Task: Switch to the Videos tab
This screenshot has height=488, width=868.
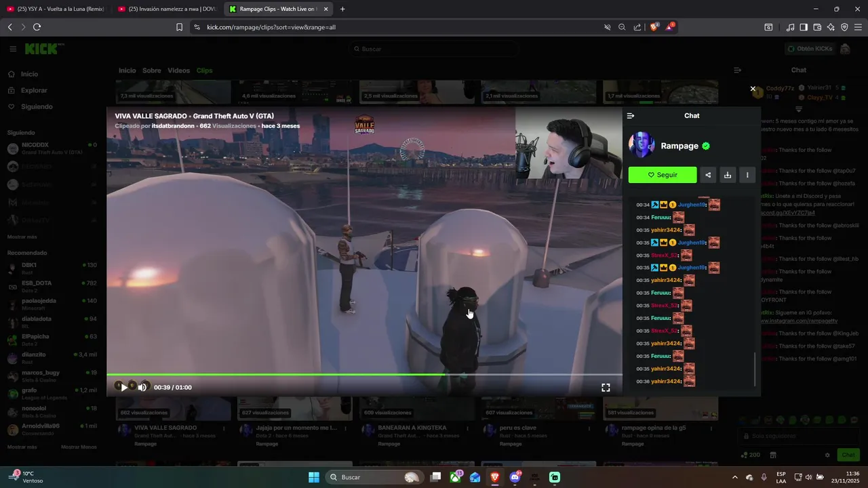Action: [178, 70]
